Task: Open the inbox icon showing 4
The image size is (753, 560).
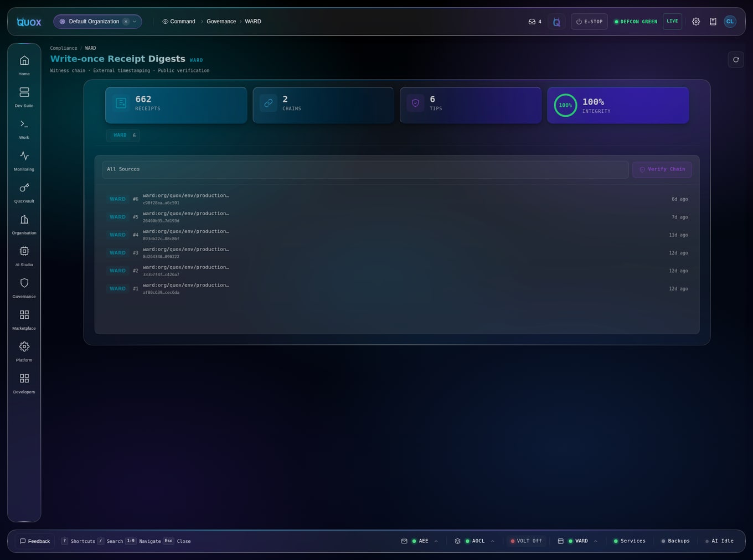Action: [x=535, y=22]
